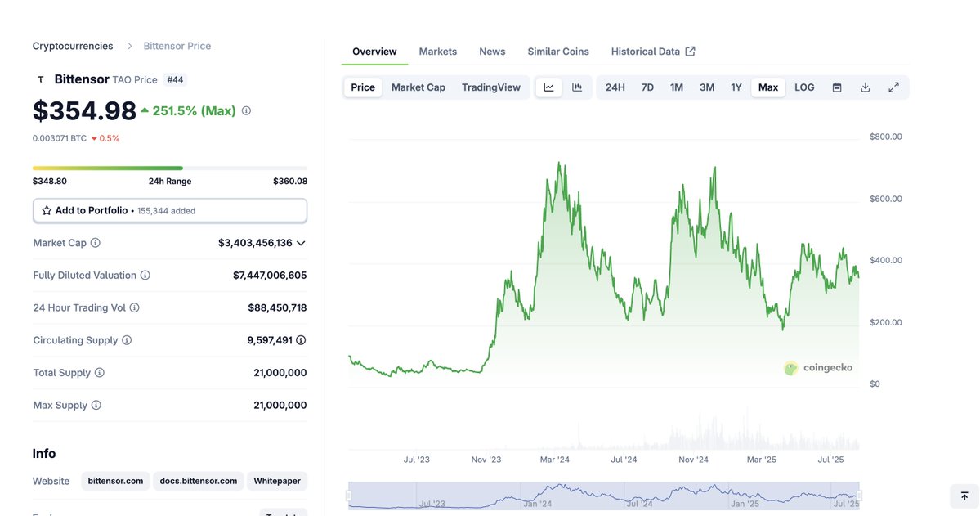Open the News tab

tap(492, 52)
